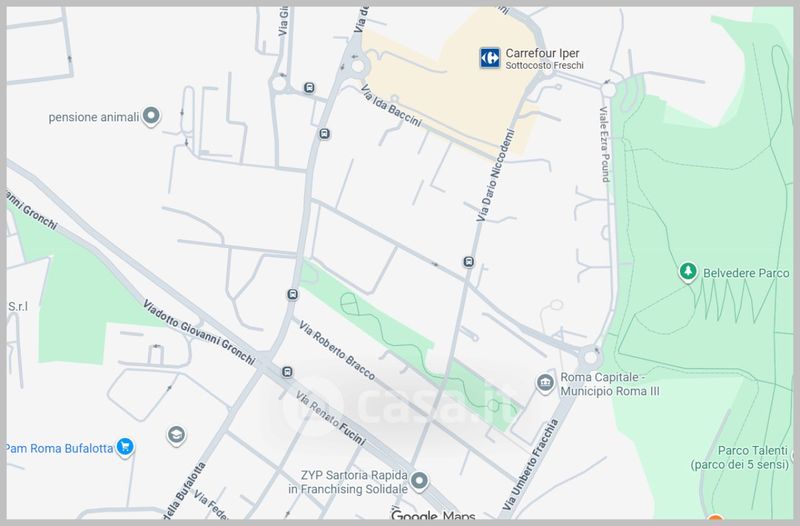Viewport: 800px width, 526px height.
Task: Click the Roma Capitale Municipio building icon
Action: click(x=544, y=383)
